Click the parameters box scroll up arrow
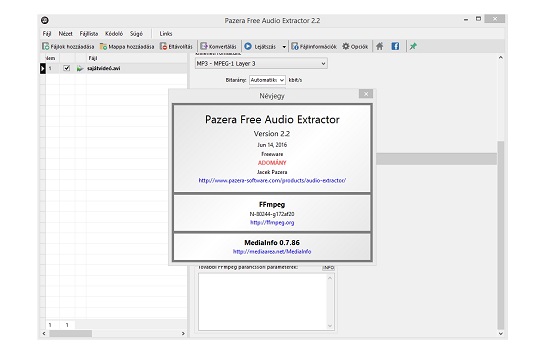This screenshot has width=550, height=361. coord(330,278)
